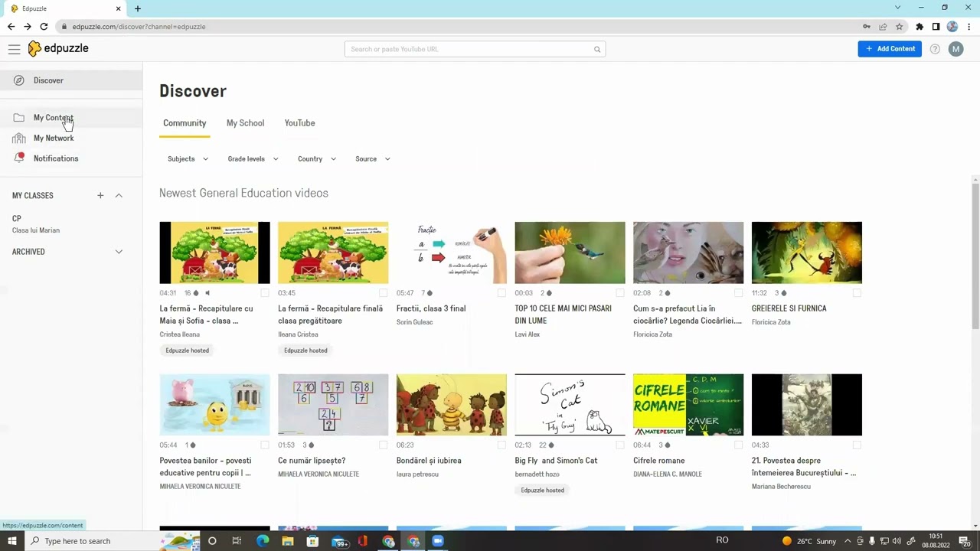
Task: Open Windows Start menu
Action: point(11,541)
